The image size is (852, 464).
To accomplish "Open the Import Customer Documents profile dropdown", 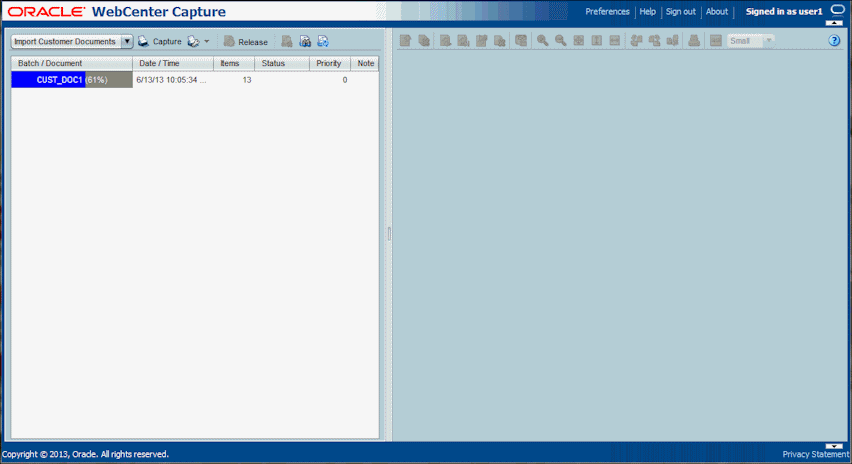I will point(127,41).
